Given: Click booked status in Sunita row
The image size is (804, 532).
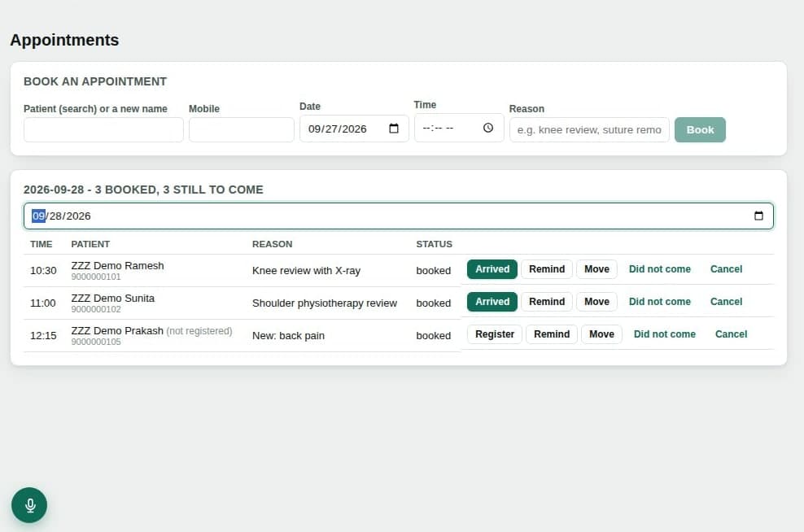Looking at the screenshot, I should click(433, 303).
